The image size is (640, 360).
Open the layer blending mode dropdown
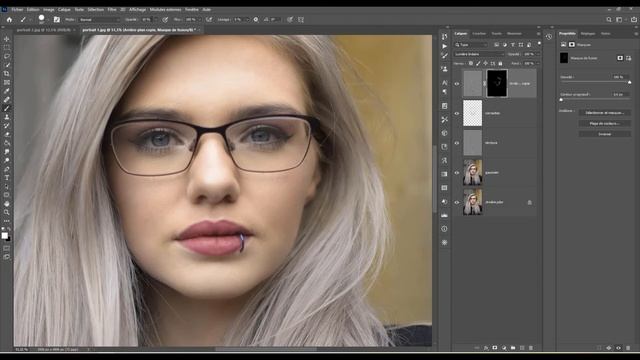coord(480,54)
